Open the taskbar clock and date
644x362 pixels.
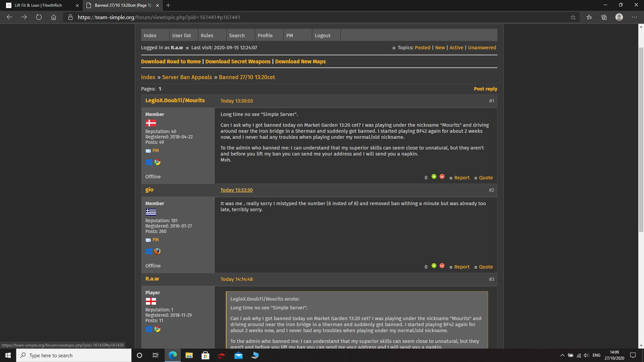(x=614, y=355)
